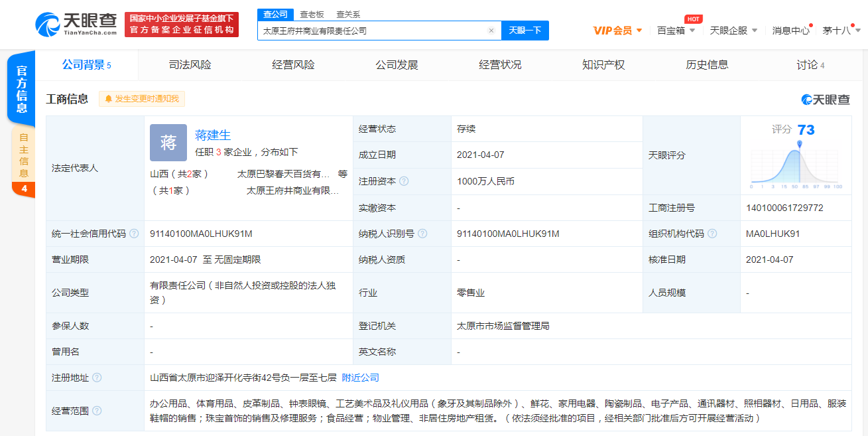Open the 天眼企服 dropdown menu

(x=733, y=31)
